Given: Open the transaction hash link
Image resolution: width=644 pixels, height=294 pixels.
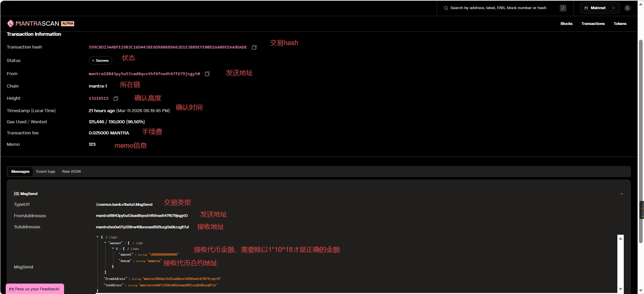Looking at the screenshot, I should coord(168,47).
